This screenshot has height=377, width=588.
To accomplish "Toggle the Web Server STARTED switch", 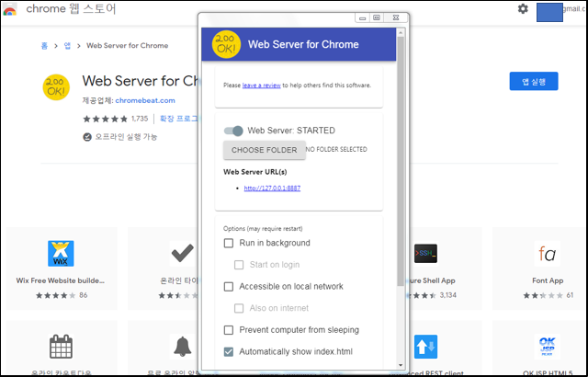I will 233,131.
